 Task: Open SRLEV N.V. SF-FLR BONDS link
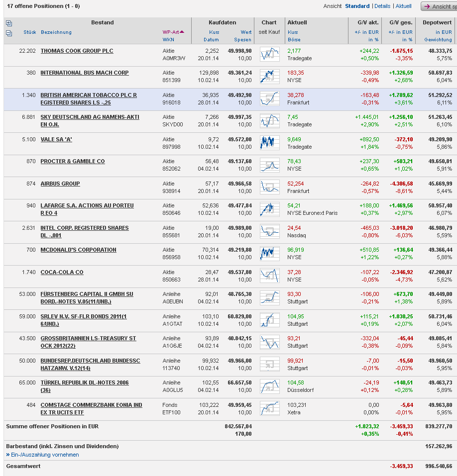[84, 320]
